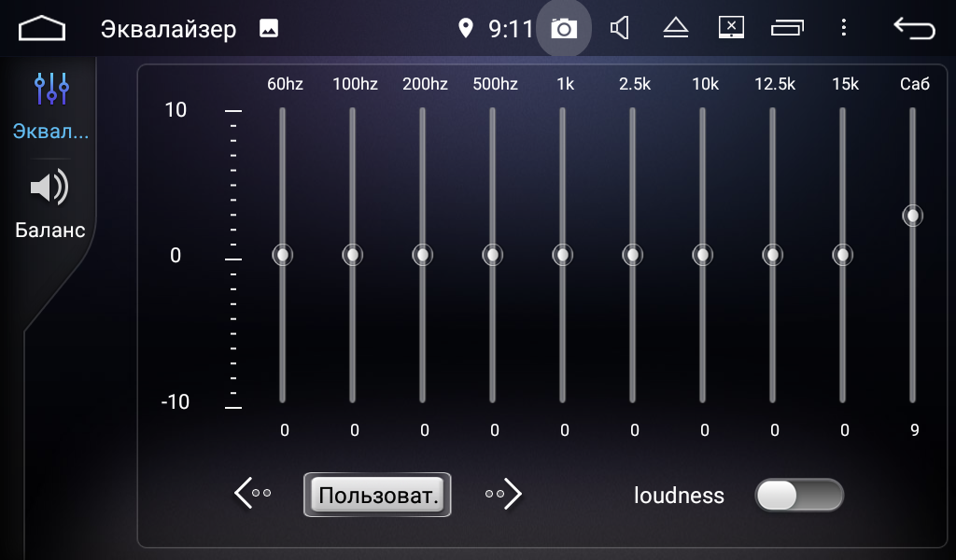Go to home screen via home icon
The height and width of the screenshot is (560, 956).
(x=41, y=28)
